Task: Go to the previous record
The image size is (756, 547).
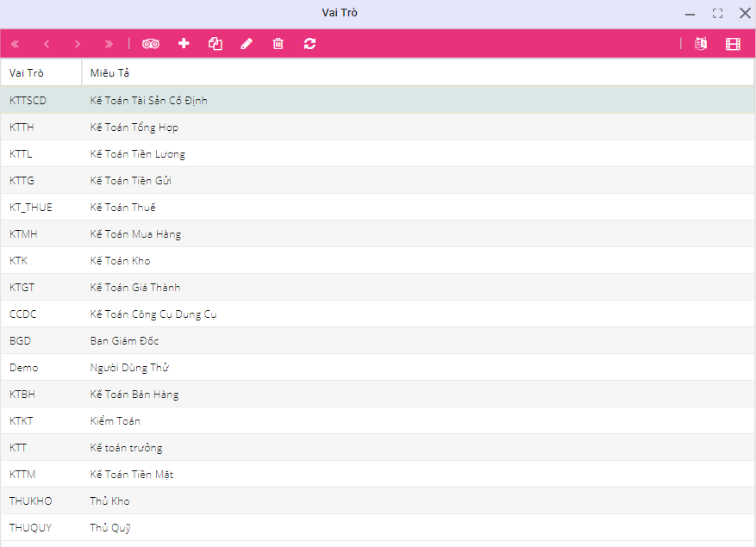Action: coord(47,44)
